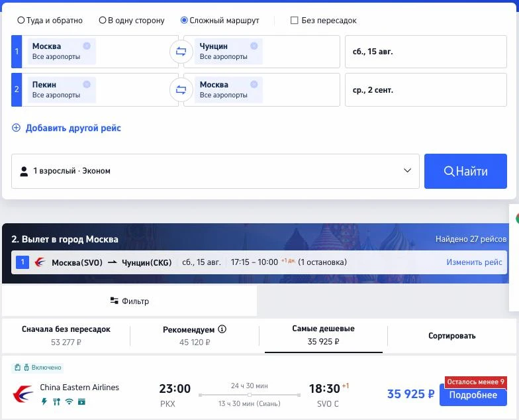Clear Пекин from second flight origin
The image size is (519, 420).
(87, 85)
